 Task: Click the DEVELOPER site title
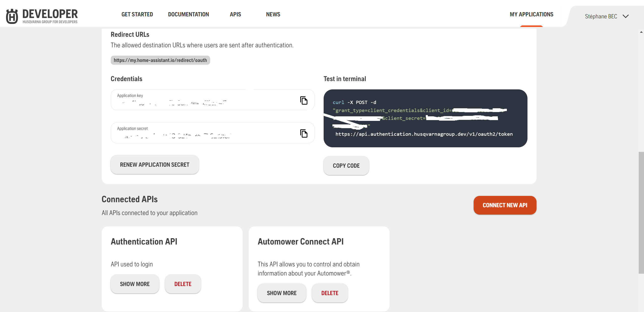50,14
